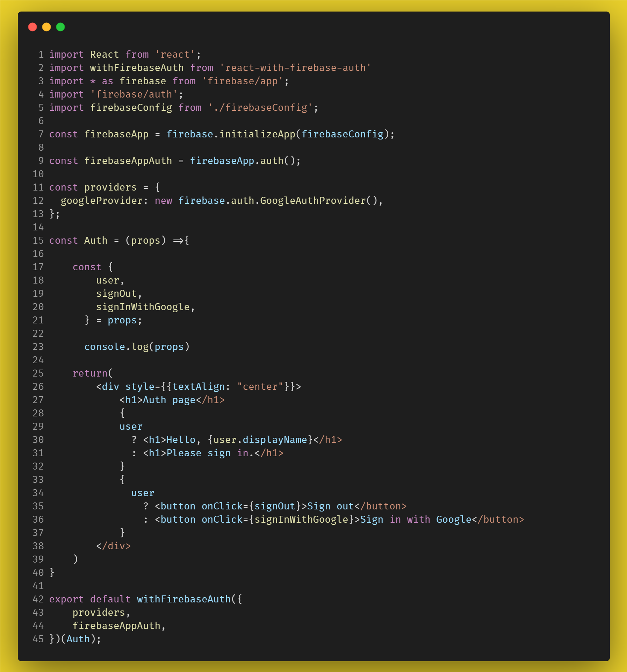Click 'signInWithGoogle,' on line 20

click(145, 307)
